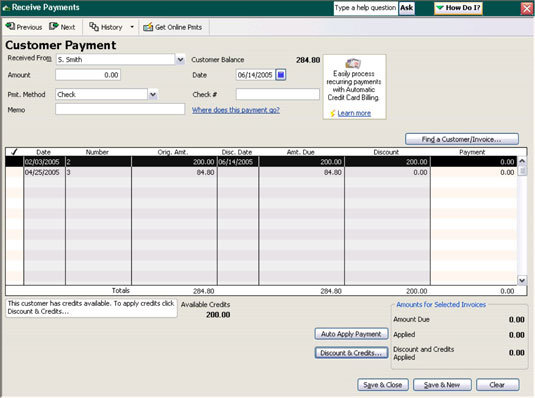
Task: Click the Disc. Date cell 06/14/2005
Action: (x=238, y=162)
